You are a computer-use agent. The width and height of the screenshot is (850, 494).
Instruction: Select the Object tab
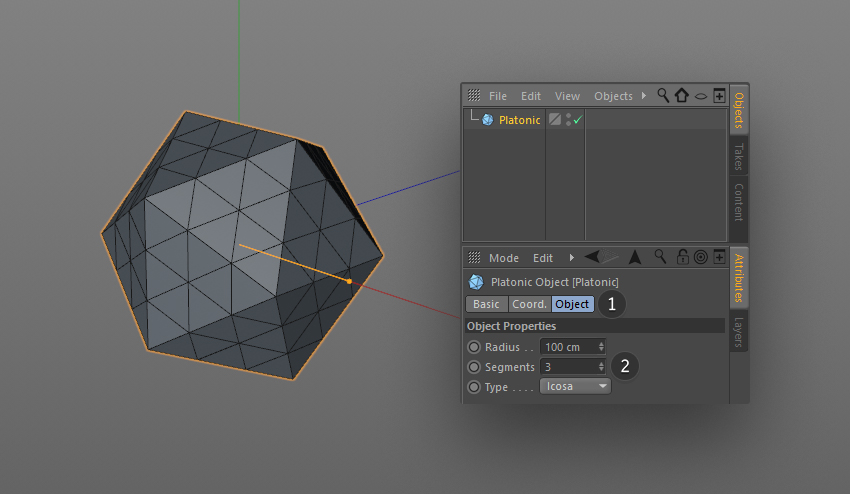pos(572,304)
